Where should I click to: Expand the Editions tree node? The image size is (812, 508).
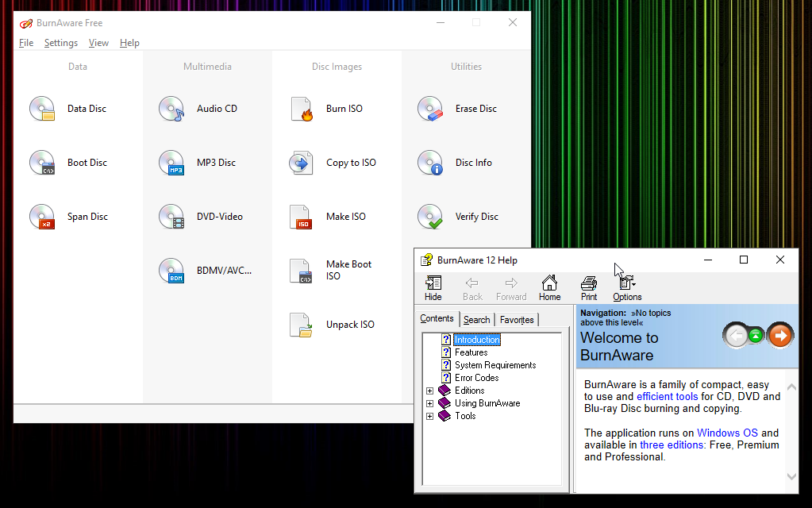[x=430, y=391]
